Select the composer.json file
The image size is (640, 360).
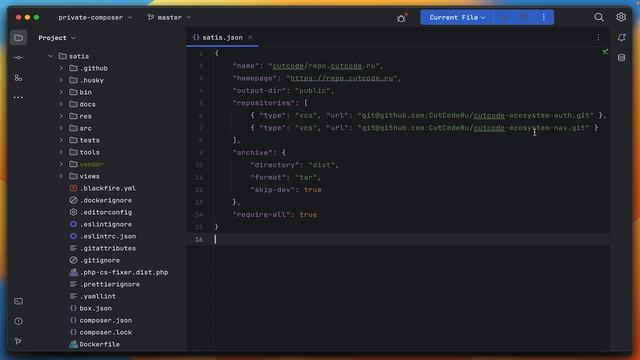pos(106,320)
